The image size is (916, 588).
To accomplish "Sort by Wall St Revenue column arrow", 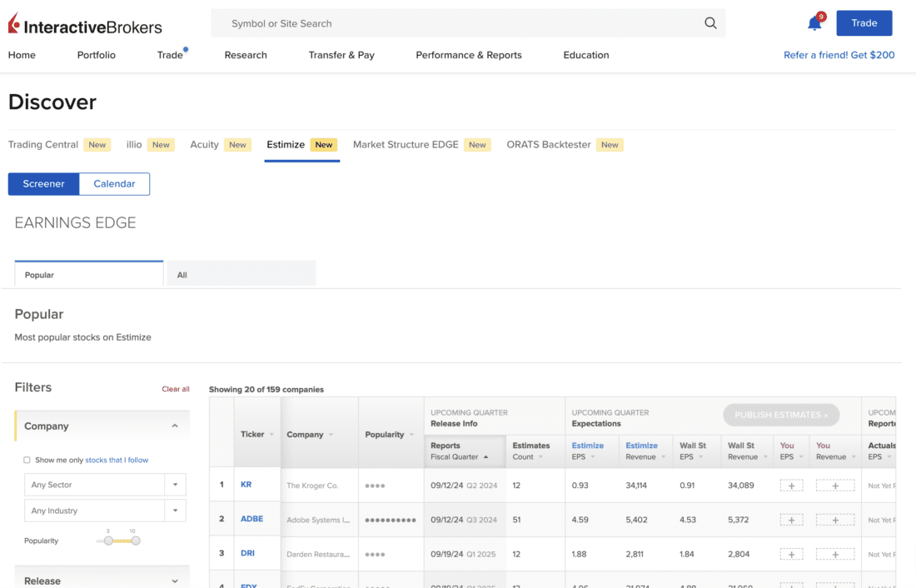I will point(765,457).
